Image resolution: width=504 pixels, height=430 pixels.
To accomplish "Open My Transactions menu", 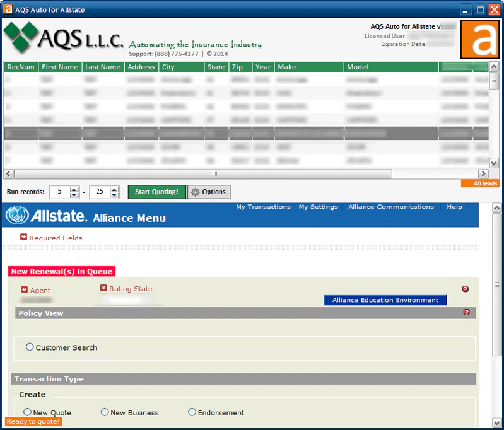I will click(263, 207).
